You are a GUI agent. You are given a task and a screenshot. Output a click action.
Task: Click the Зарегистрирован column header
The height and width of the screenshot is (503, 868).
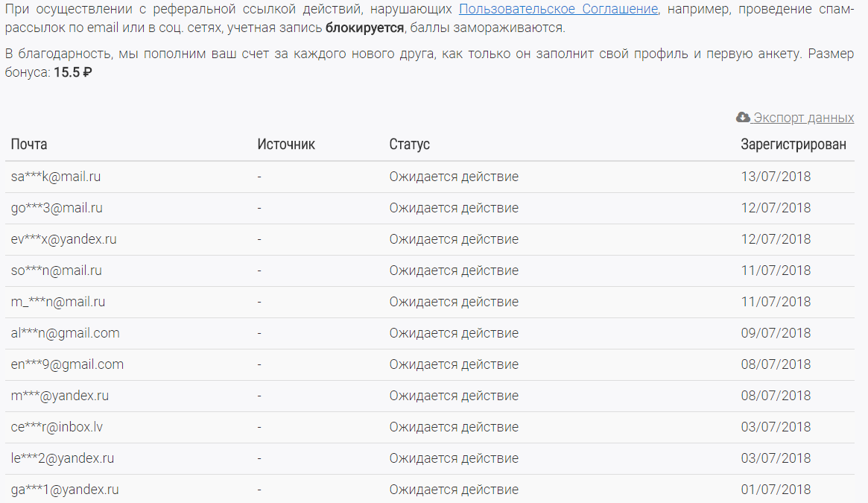click(793, 145)
